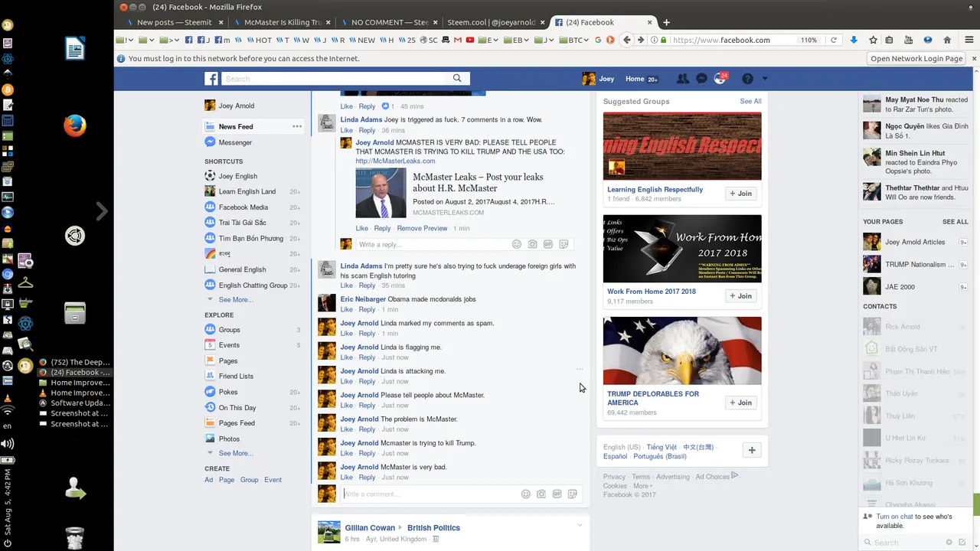Open Groups in the Explore section

tap(229, 330)
